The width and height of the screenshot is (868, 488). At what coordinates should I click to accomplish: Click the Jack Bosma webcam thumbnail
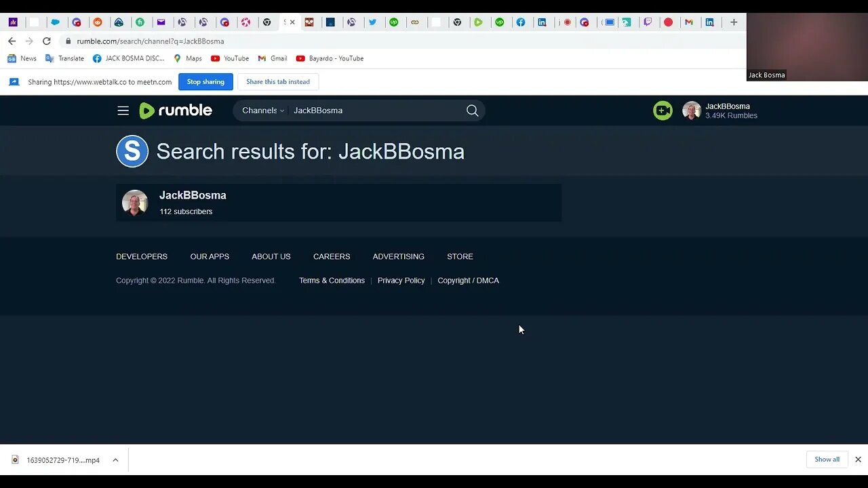(807, 47)
